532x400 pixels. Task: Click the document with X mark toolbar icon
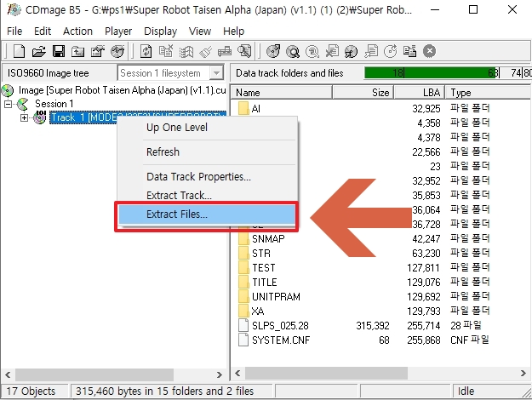(332, 52)
